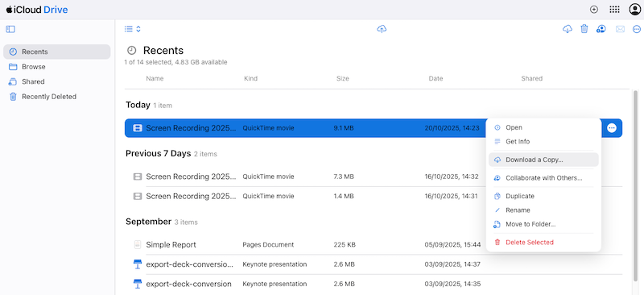
Task: Click the Open icon in context menu
Action: coord(497,127)
